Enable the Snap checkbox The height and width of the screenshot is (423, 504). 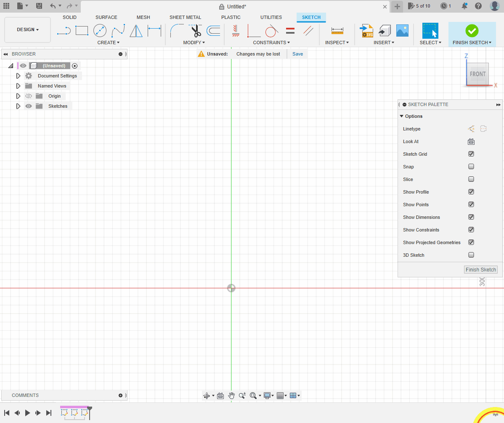tap(471, 167)
